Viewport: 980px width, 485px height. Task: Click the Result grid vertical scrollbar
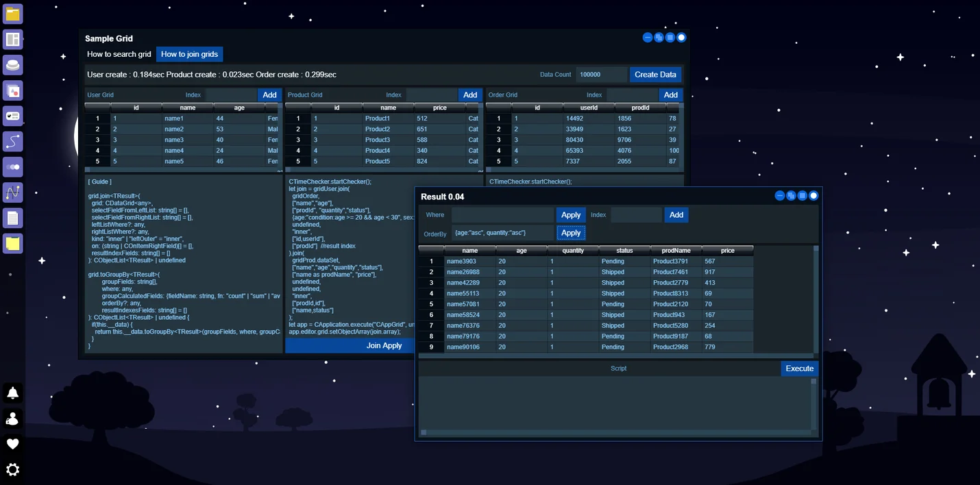816,300
